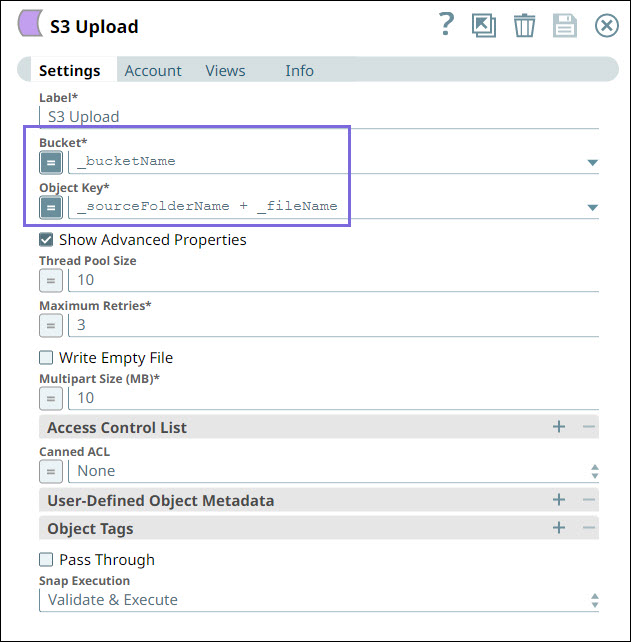
Task: Open the Info tab
Action: click(x=299, y=71)
